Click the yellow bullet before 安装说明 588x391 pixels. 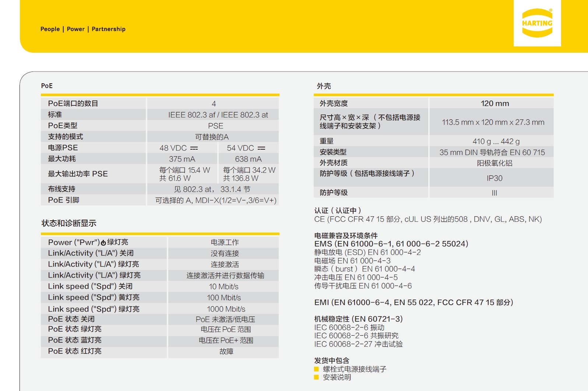pyautogui.click(x=316, y=377)
